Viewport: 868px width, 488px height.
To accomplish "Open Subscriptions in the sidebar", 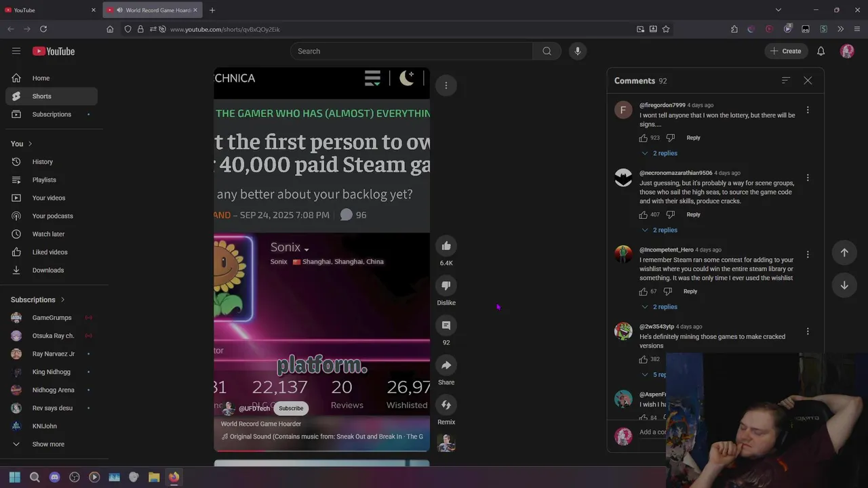I will pos(52,114).
